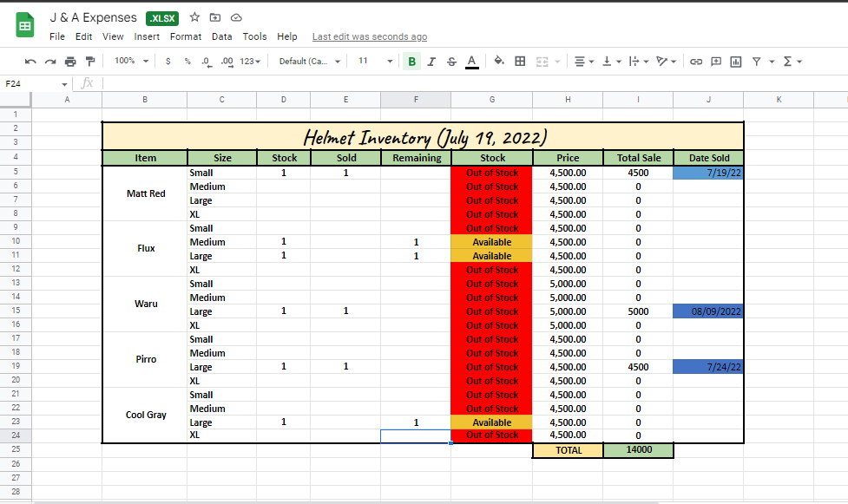Select the 7/24/22 date cell

click(708, 367)
